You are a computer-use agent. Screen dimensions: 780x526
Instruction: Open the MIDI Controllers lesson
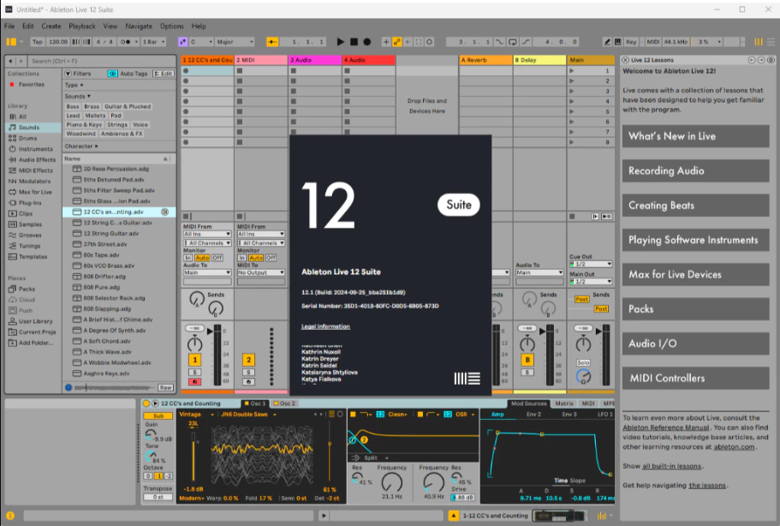(695, 378)
